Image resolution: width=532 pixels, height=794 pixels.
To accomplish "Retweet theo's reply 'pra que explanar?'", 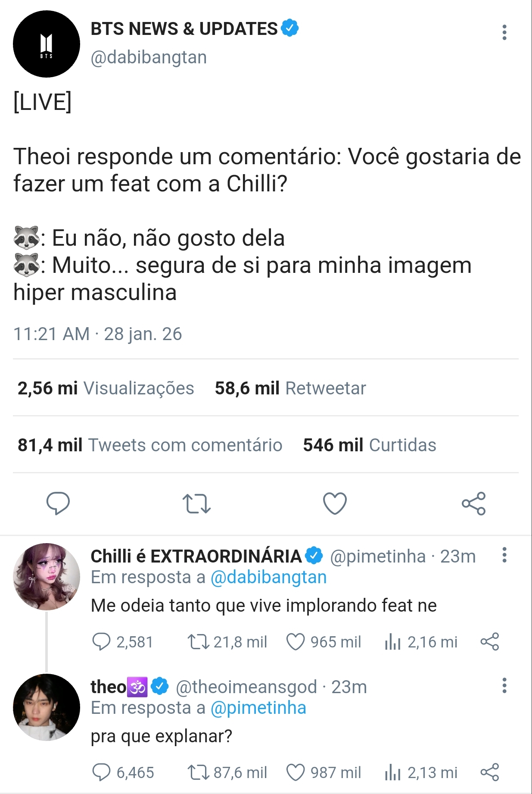I will point(198,772).
